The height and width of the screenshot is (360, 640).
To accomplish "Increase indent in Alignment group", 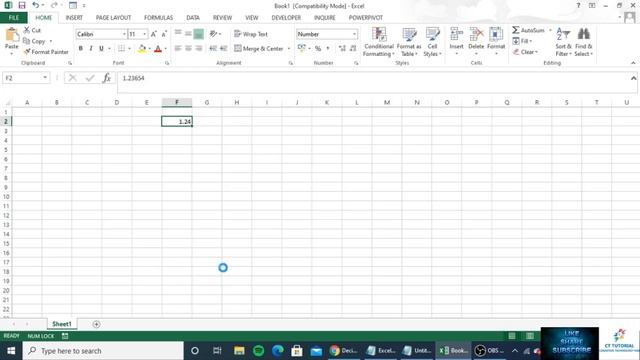I will [x=223, y=49].
